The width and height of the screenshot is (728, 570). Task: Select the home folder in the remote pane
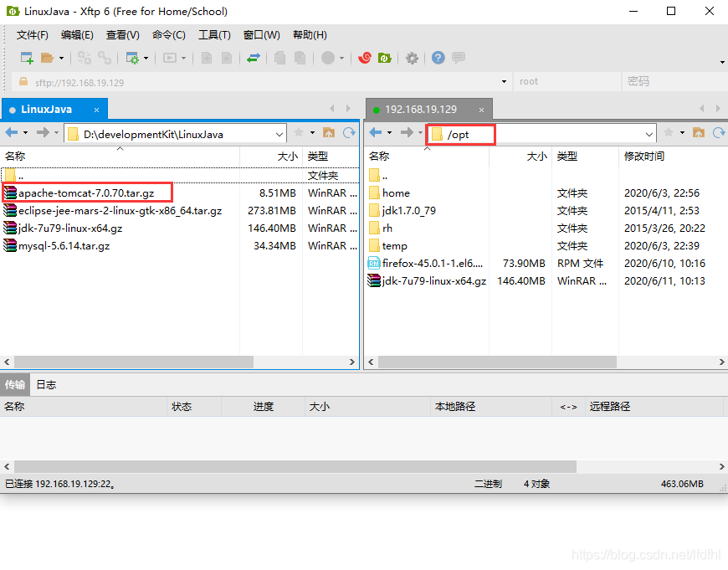[x=396, y=193]
